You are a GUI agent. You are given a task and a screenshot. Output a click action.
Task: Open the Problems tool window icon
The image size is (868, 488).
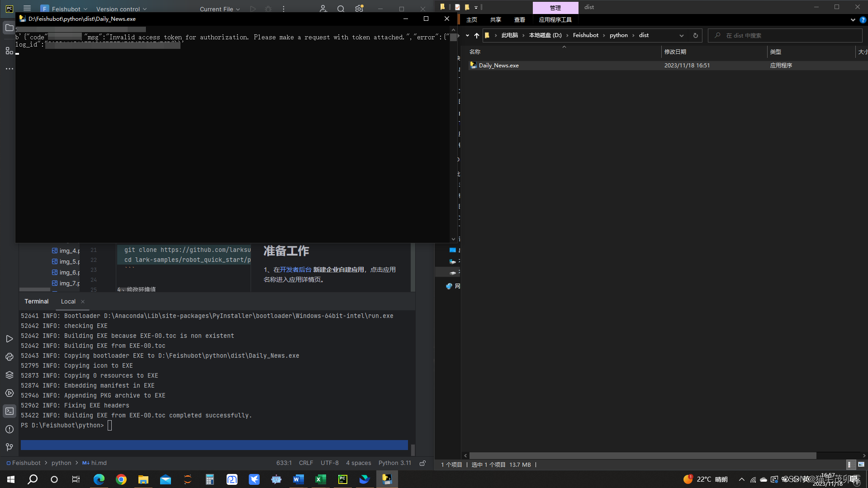point(9,429)
